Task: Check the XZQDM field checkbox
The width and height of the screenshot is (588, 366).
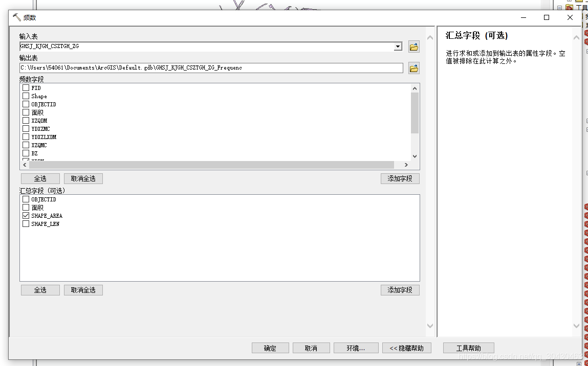Action: pyautogui.click(x=26, y=120)
